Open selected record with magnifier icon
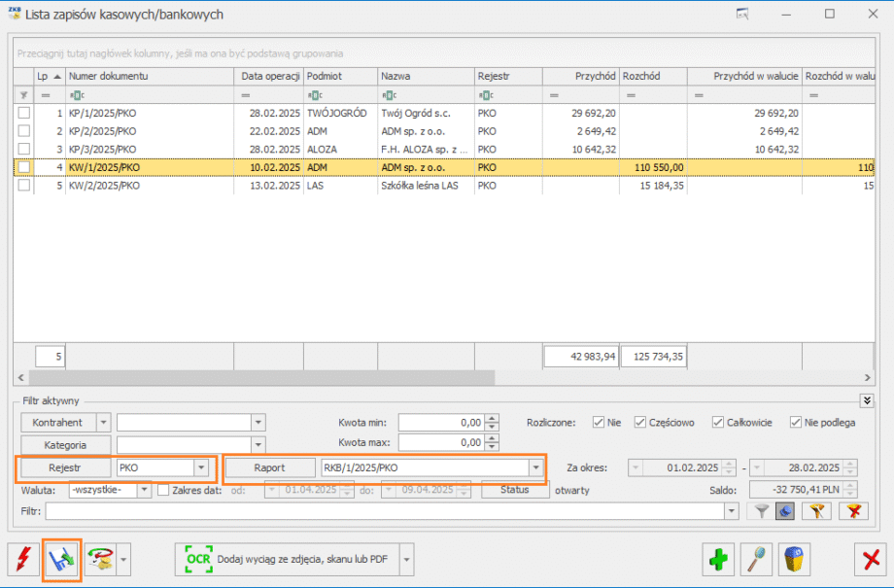This screenshot has height=588, width=894. click(757, 560)
